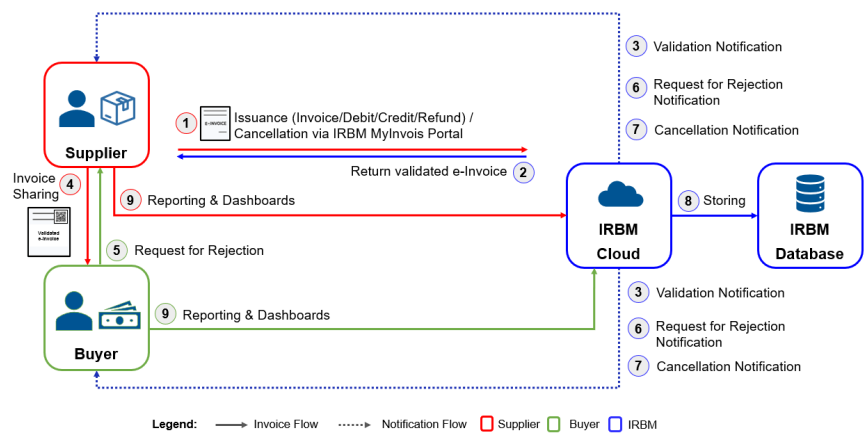
Task: Click the Buyer person icon
Action: pos(74,311)
